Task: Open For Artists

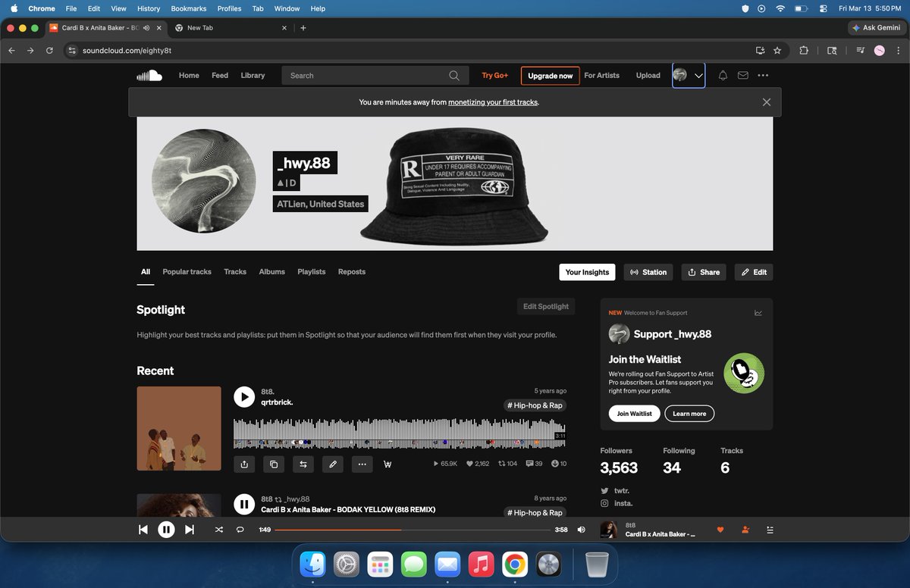Action: 601,76
